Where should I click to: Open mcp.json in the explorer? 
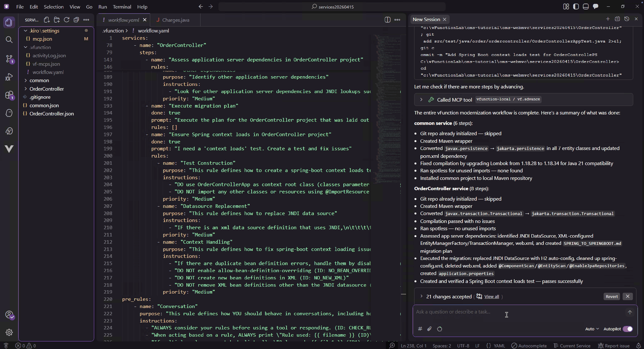coord(56,39)
